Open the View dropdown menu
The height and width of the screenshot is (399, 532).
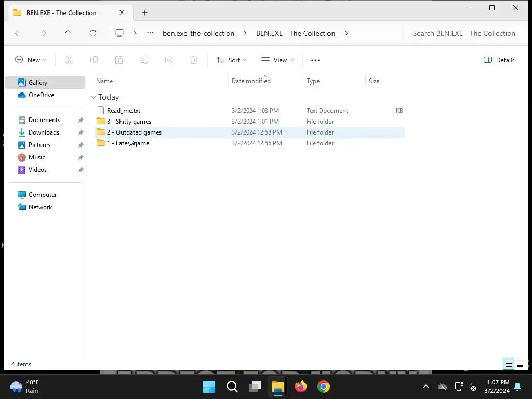click(277, 60)
